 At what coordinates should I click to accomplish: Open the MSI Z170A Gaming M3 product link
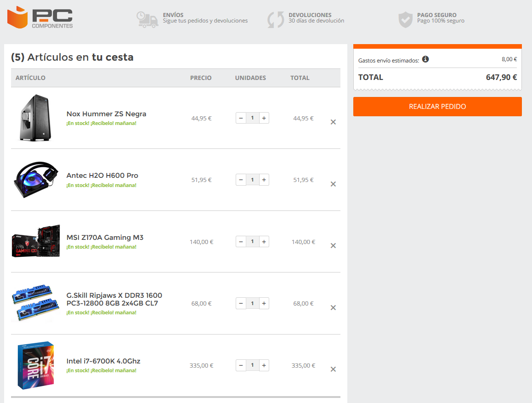click(x=105, y=238)
